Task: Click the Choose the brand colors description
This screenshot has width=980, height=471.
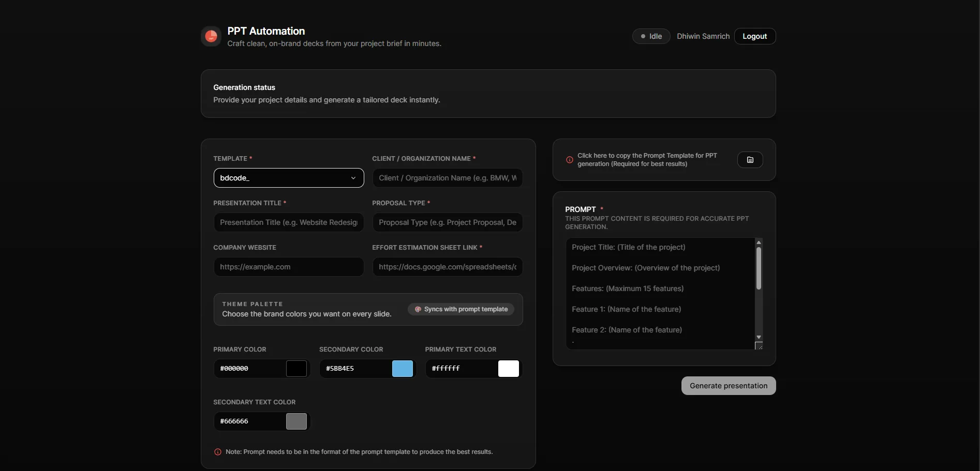Action: click(x=307, y=314)
